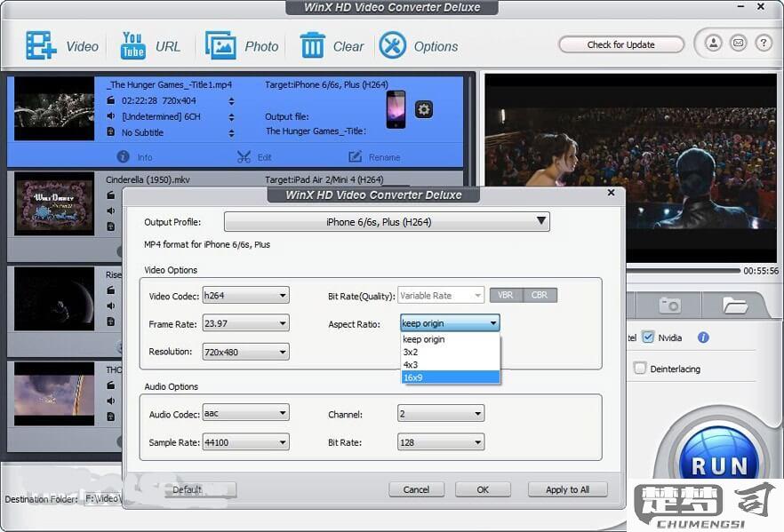Click the gear settings icon for Hunger Games

coord(424,109)
